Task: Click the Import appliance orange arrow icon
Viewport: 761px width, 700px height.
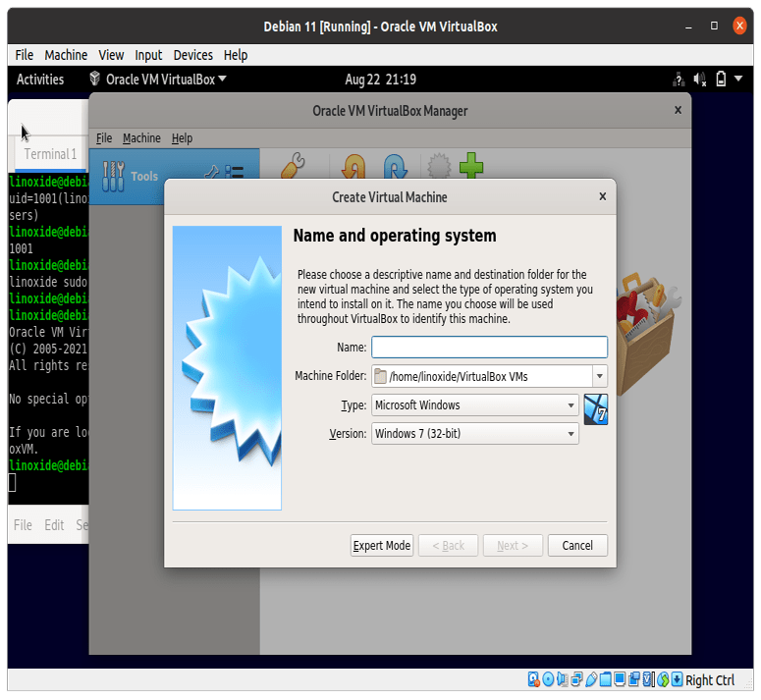Action: pyautogui.click(x=353, y=166)
